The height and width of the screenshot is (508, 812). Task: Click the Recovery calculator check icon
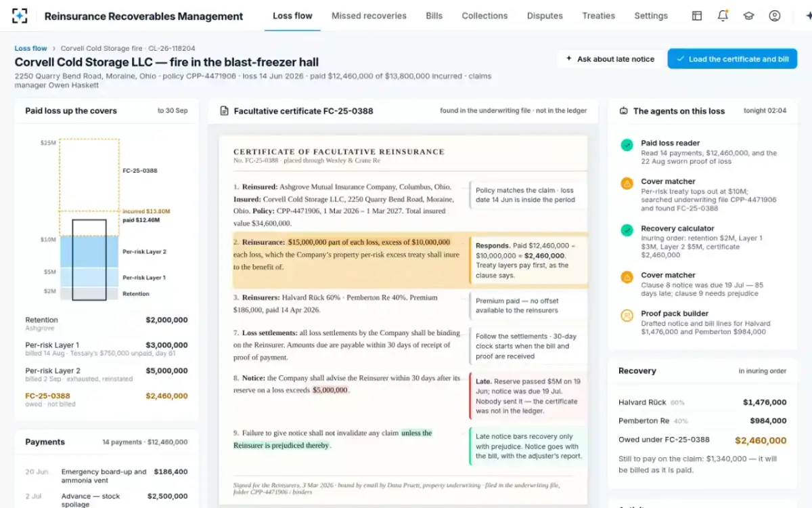[x=627, y=230]
